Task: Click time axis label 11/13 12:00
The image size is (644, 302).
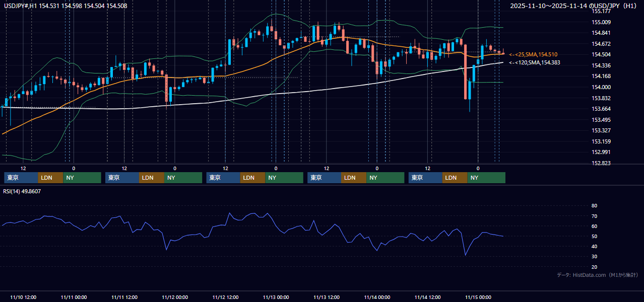Action: tap(327, 297)
